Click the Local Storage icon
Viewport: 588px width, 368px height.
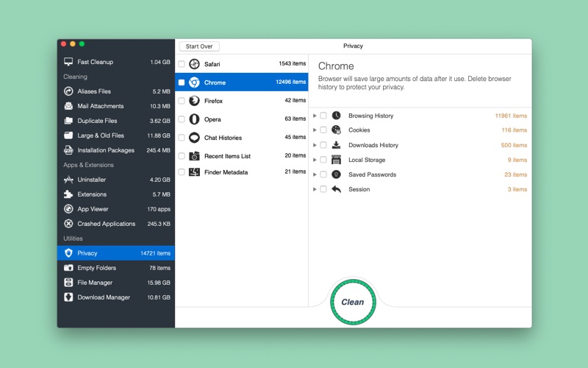coord(337,160)
